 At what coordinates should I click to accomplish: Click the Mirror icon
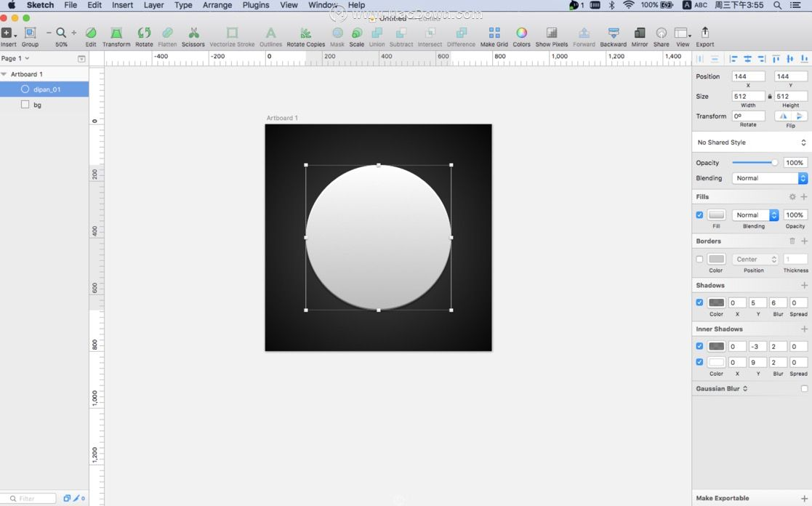(x=640, y=33)
